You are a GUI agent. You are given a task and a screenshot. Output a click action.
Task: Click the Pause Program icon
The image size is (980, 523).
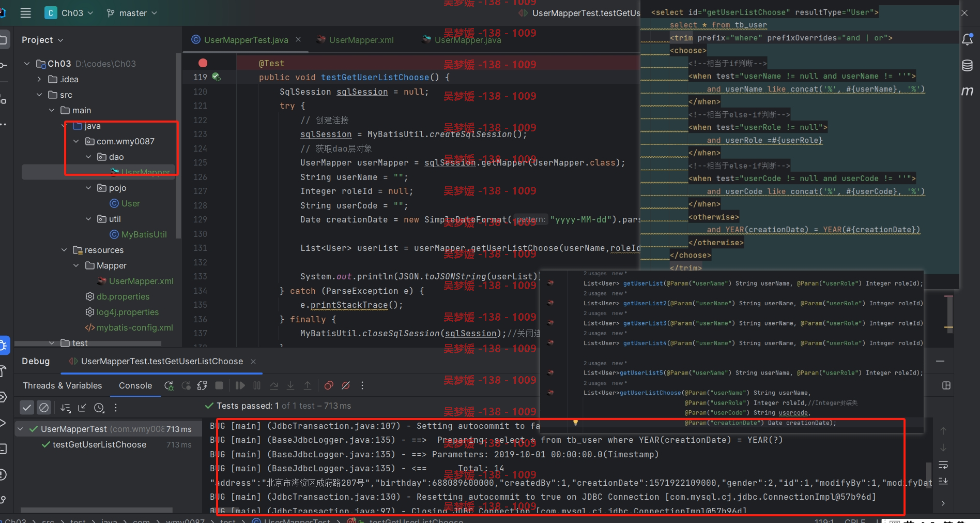point(257,385)
